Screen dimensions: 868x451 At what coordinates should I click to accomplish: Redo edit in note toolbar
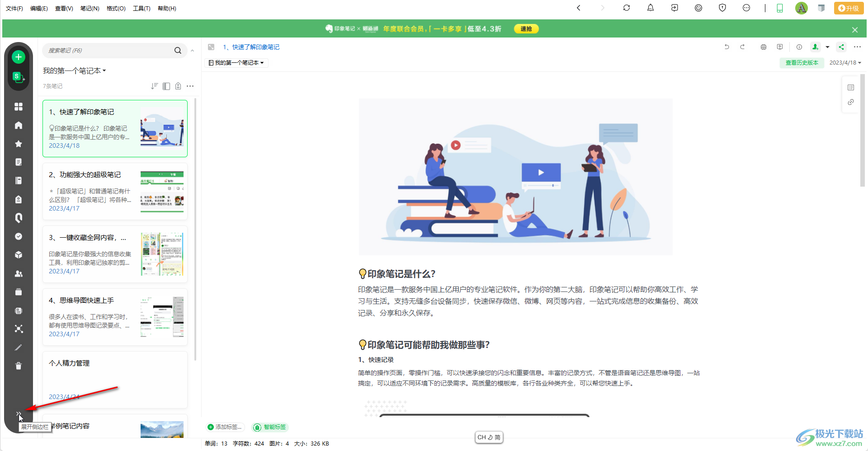[742, 47]
